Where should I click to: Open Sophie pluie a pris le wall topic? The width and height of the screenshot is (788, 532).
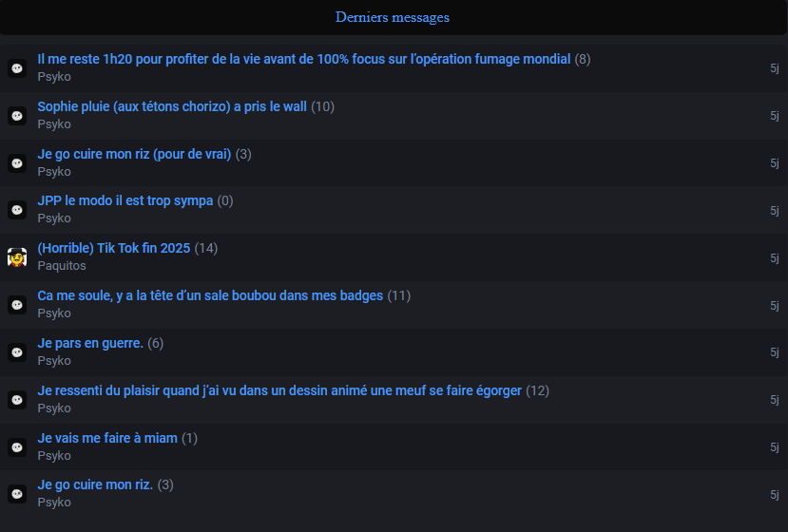[172, 106]
